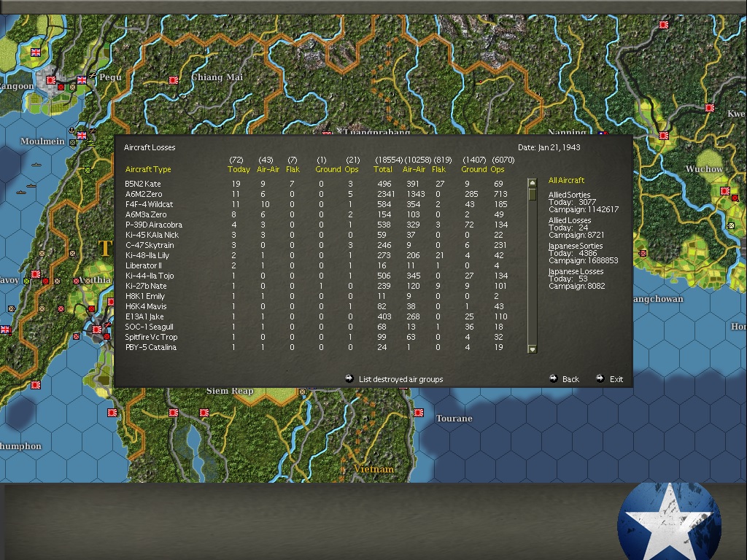Click the Wuchow map label
Image resolution: width=747 pixels, height=560 pixels.
[704, 169]
